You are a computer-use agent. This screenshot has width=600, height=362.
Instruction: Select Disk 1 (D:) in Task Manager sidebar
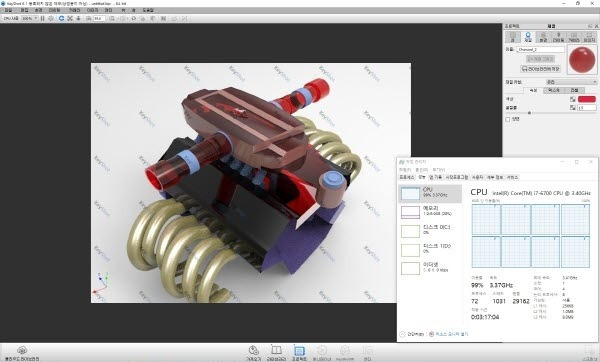tap(430, 249)
